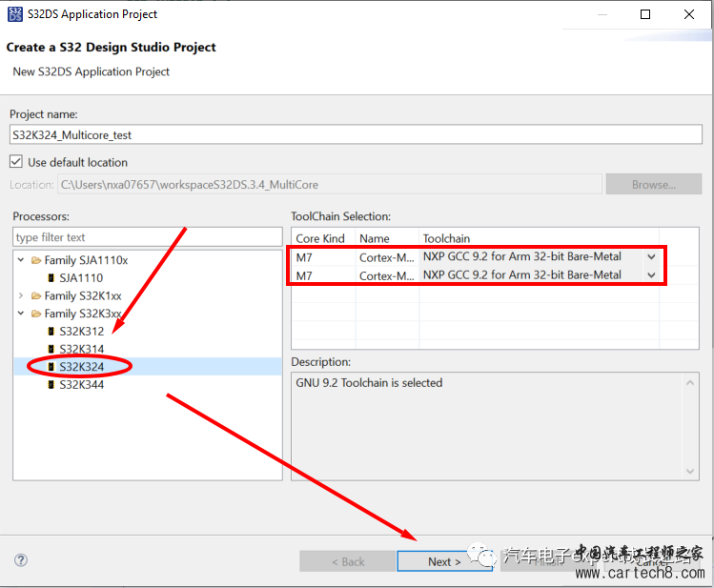This screenshot has width=714, height=588.
Task: Click the Location path field
Action: (x=330, y=184)
